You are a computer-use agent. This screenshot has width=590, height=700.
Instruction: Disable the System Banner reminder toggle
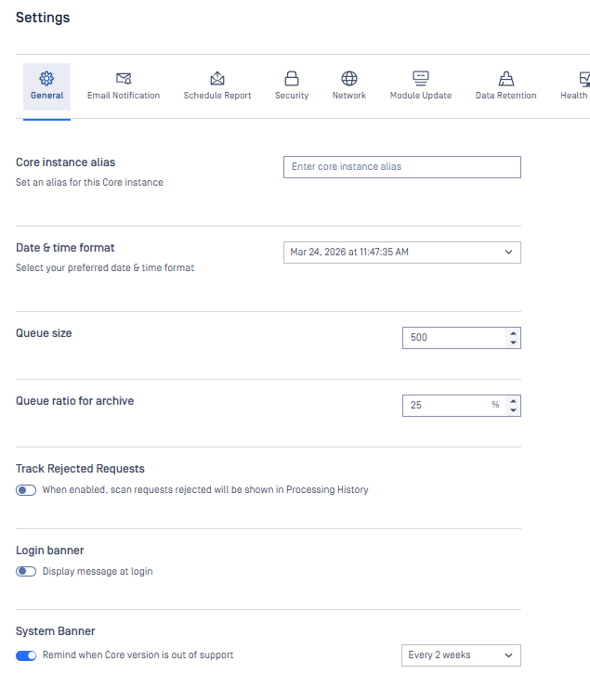26,655
